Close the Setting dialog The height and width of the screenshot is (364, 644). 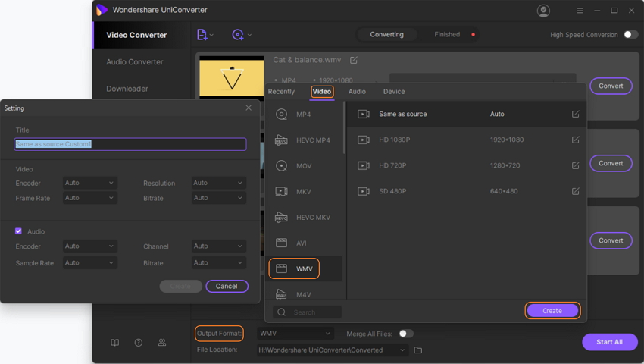[249, 108]
